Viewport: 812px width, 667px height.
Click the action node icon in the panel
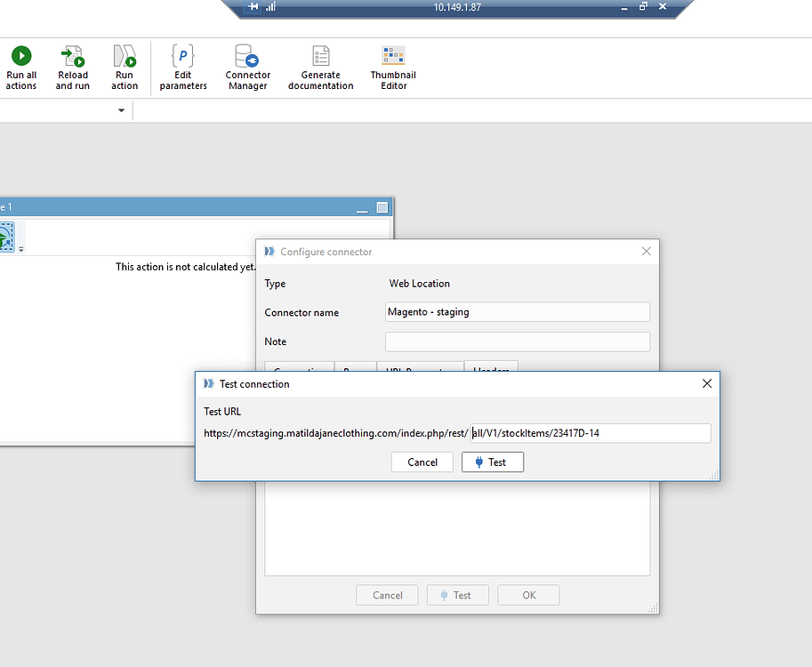tap(7, 237)
